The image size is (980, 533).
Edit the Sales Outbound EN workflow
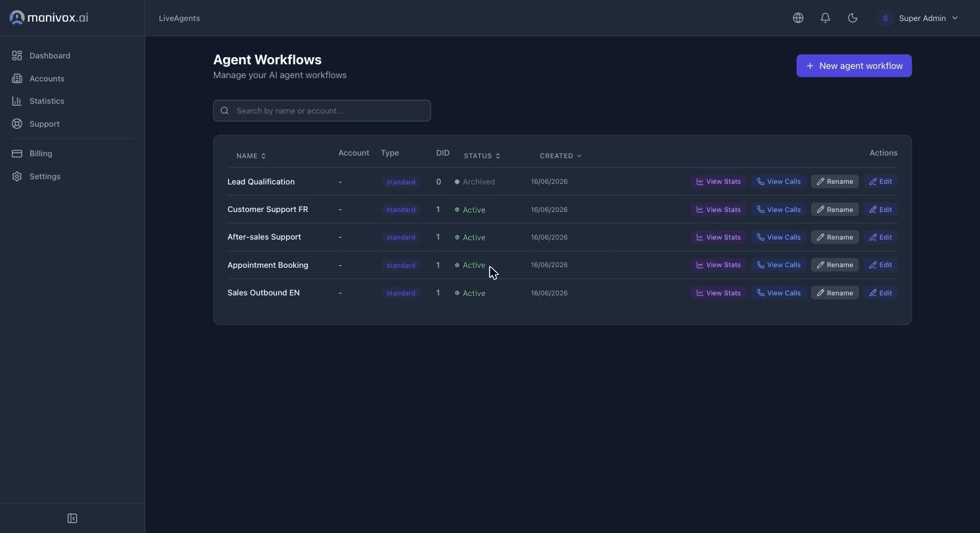click(x=880, y=293)
